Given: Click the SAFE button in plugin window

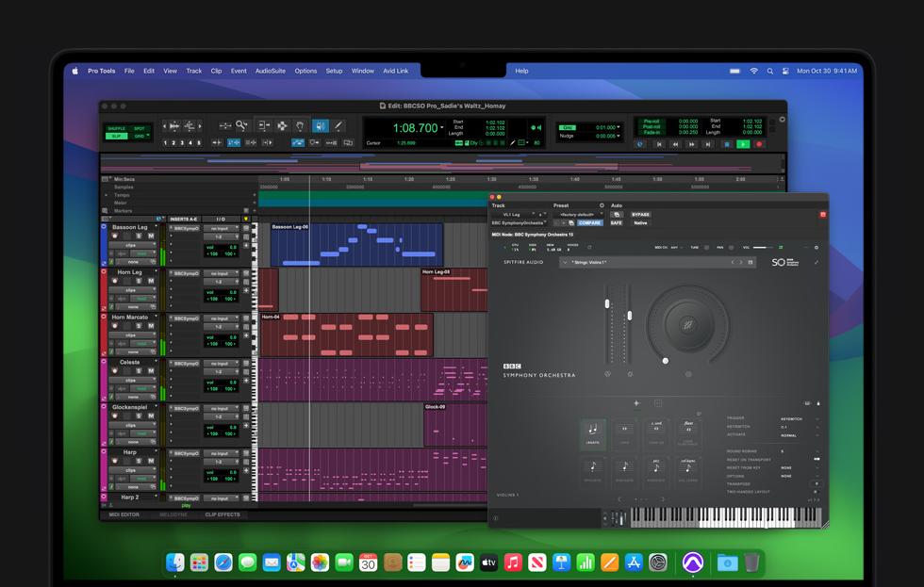Looking at the screenshot, I should click(617, 223).
